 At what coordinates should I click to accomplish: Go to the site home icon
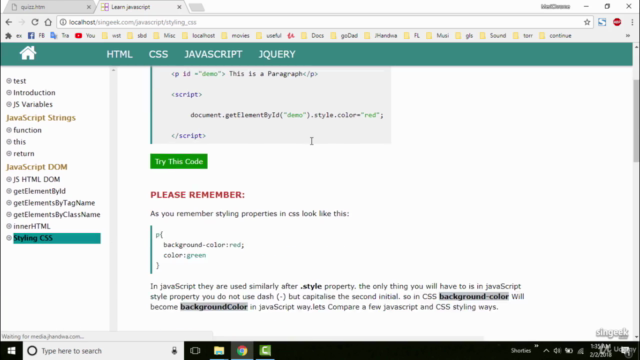pyautogui.click(x=28, y=53)
